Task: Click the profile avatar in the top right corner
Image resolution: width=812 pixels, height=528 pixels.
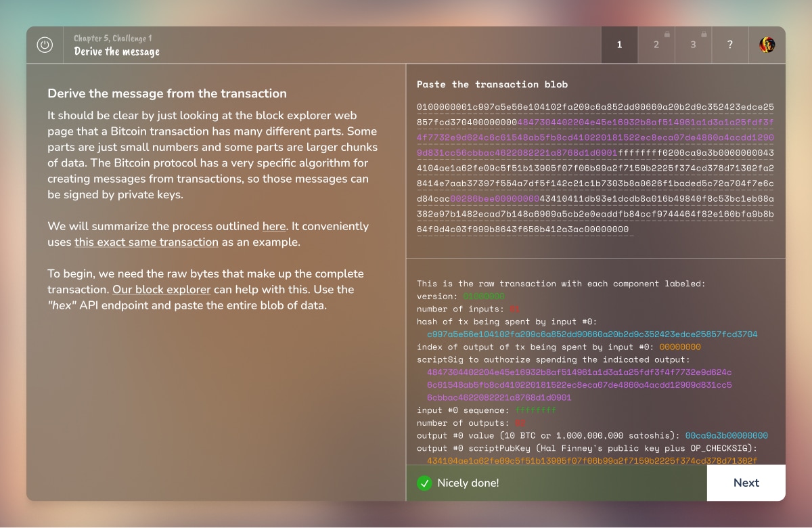Action: [767, 44]
